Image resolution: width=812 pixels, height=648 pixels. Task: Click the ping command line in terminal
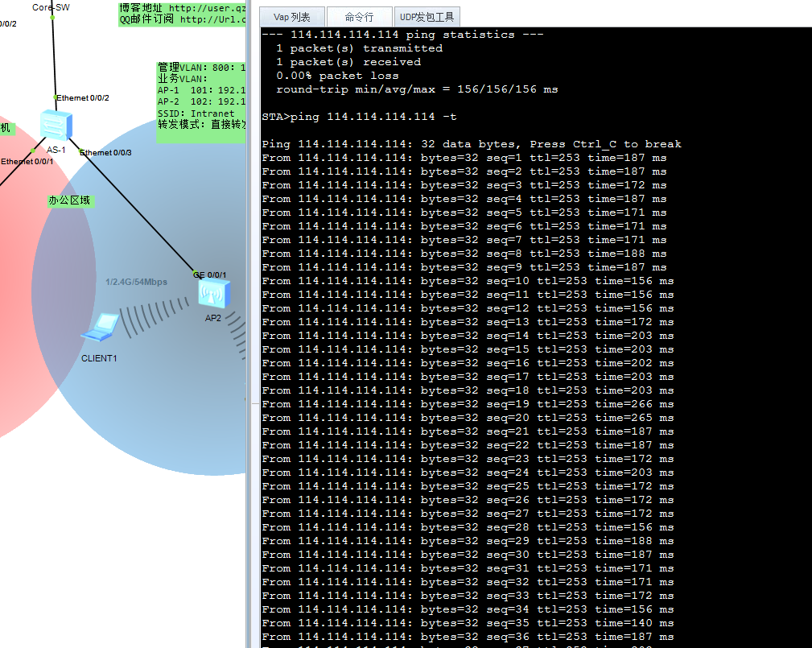[359, 117]
